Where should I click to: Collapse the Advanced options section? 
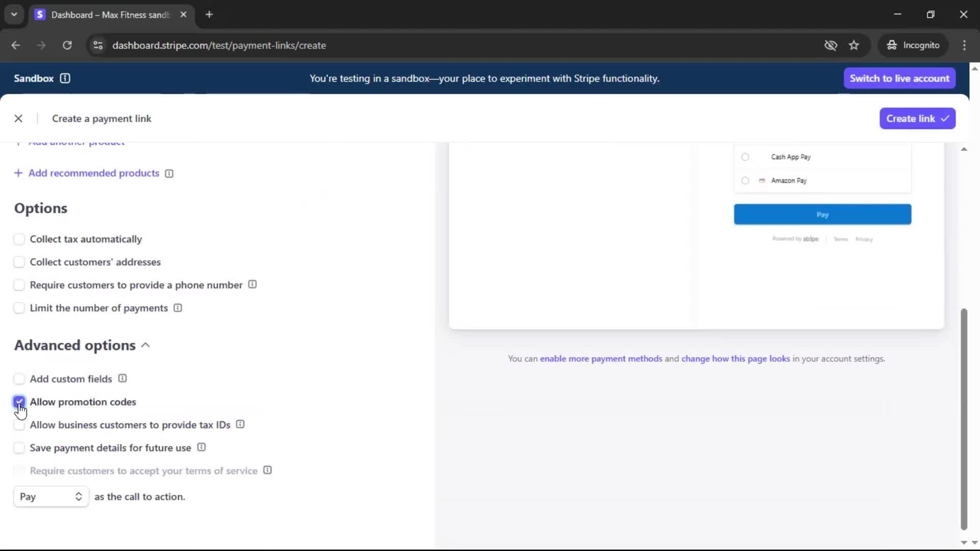pyautogui.click(x=145, y=345)
